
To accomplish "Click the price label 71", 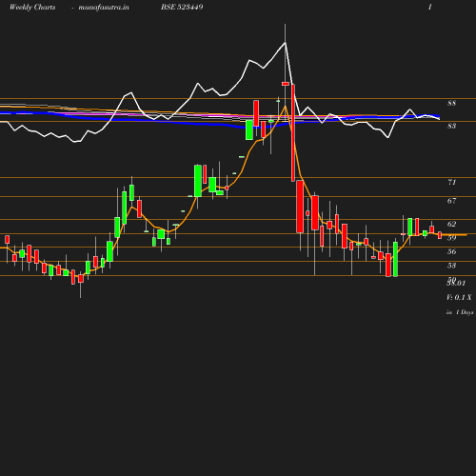I will point(451,182).
